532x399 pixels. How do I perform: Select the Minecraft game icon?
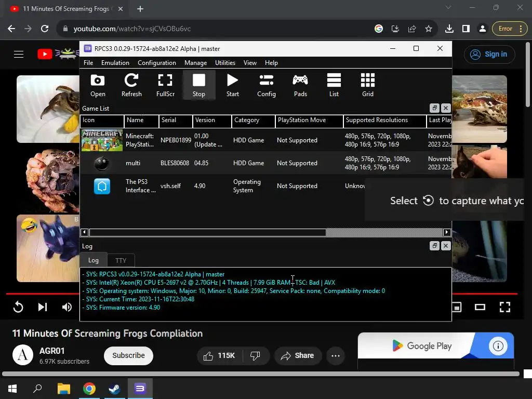tap(102, 140)
